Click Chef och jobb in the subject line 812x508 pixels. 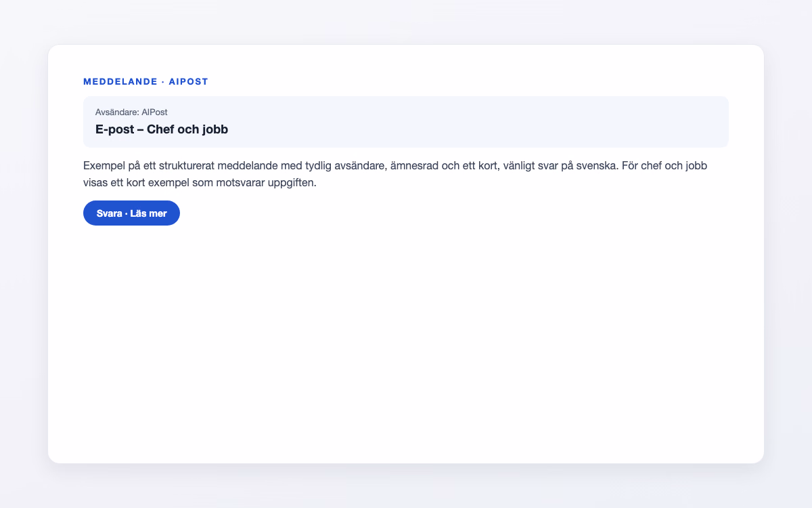[x=187, y=129]
